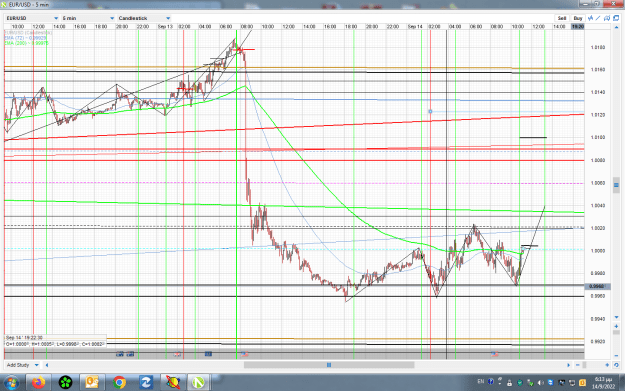
Task: Open the green clover app in taskbar
Action: pyautogui.click(x=65, y=383)
